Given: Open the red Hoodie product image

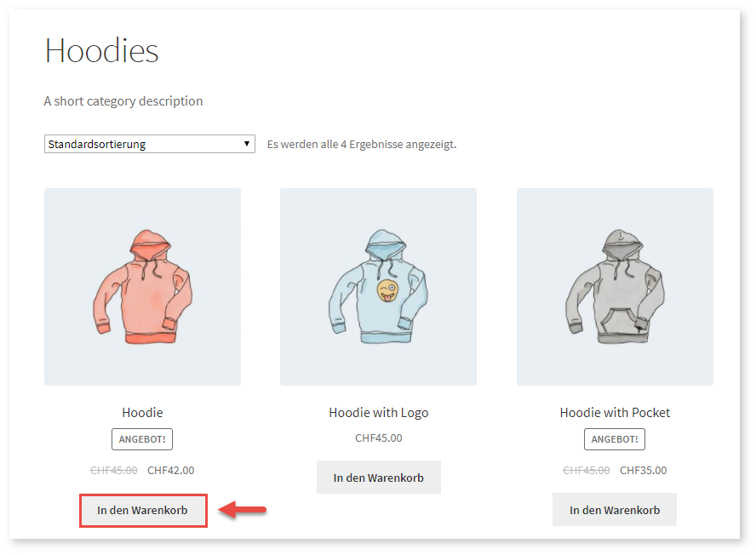Looking at the screenshot, I should [x=142, y=287].
